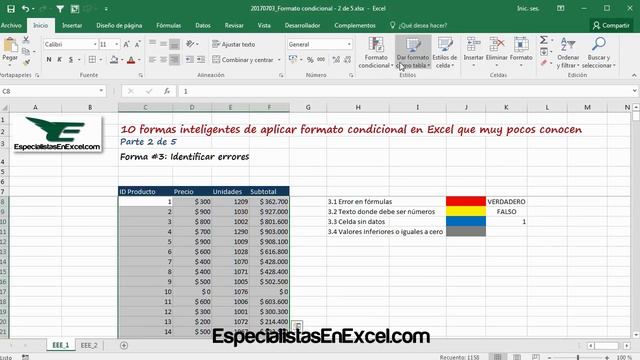The height and width of the screenshot is (360, 640).
Task: Open Ordenar y filtrar
Action: coord(568,53)
